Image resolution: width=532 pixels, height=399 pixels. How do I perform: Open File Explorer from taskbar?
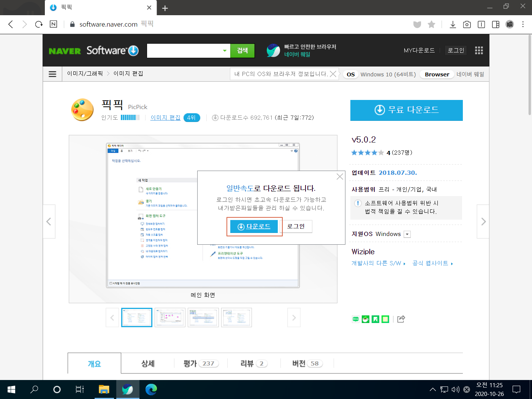(104, 389)
